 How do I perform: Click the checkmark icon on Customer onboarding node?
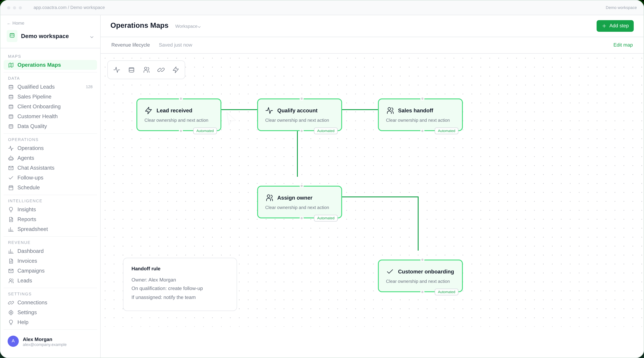pyautogui.click(x=390, y=271)
